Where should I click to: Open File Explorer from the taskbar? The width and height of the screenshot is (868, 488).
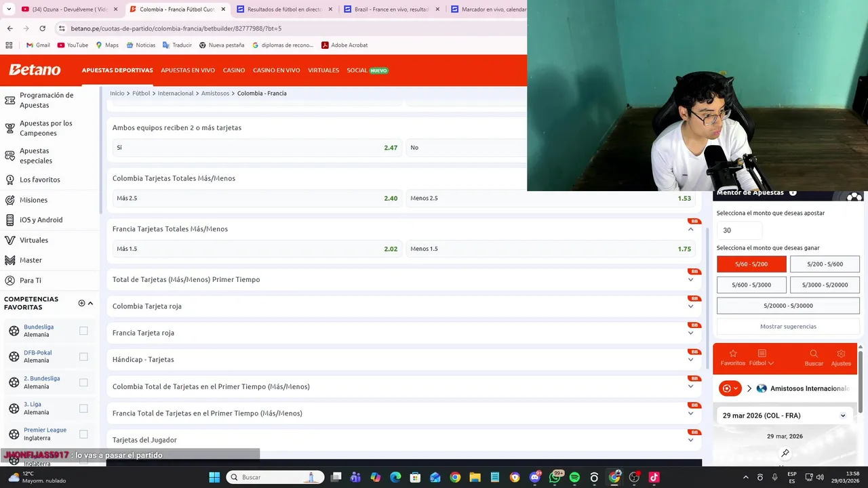(475, 477)
